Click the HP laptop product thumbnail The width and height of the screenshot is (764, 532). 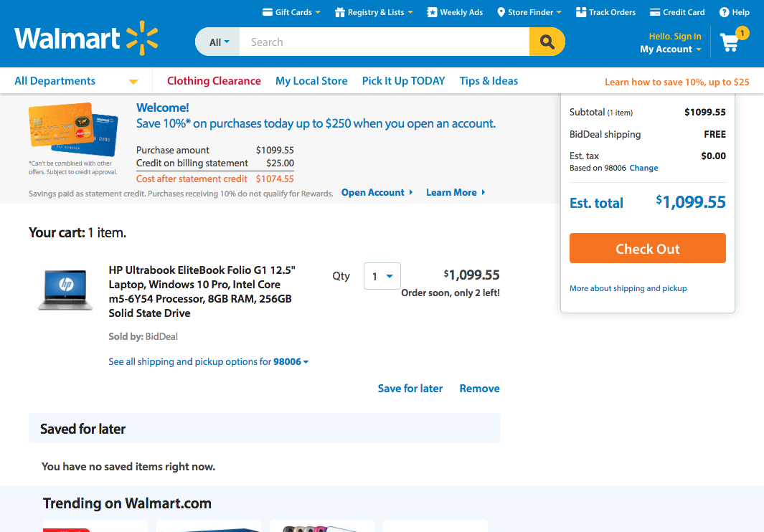click(x=65, y=290)
